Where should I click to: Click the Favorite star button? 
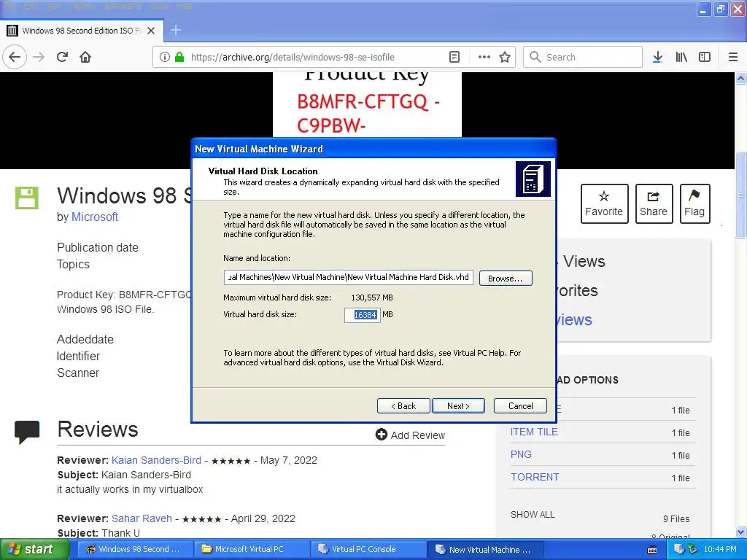click(x=604, y=204)
